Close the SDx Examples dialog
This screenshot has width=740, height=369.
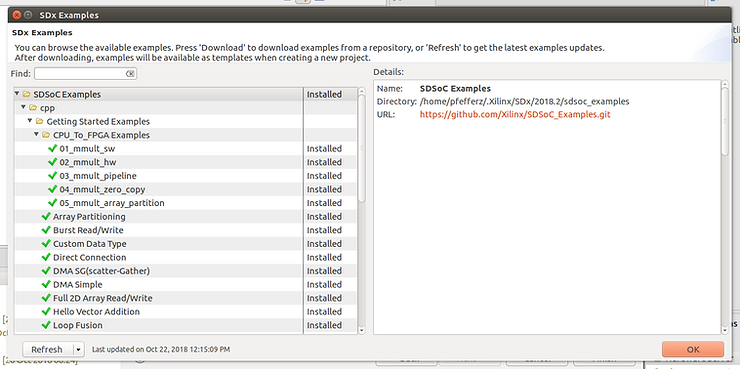pyautogui.click(x=17, y=15)
